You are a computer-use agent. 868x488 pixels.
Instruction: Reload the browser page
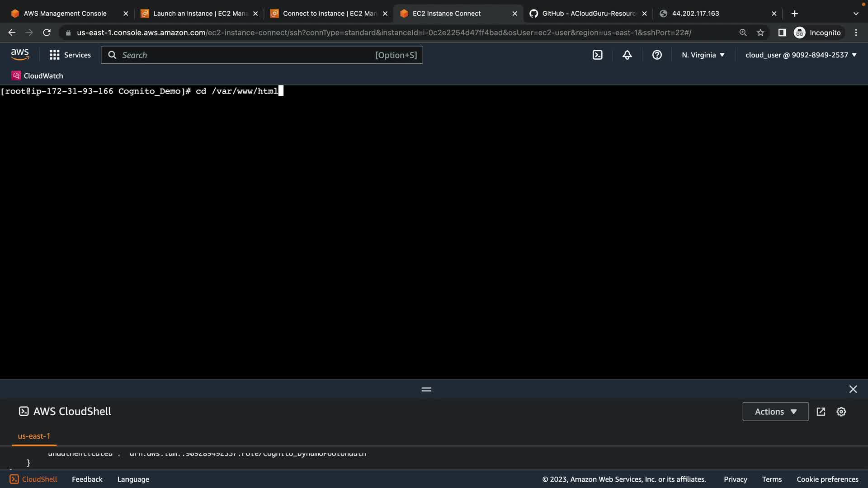click(x=47, y=33)
